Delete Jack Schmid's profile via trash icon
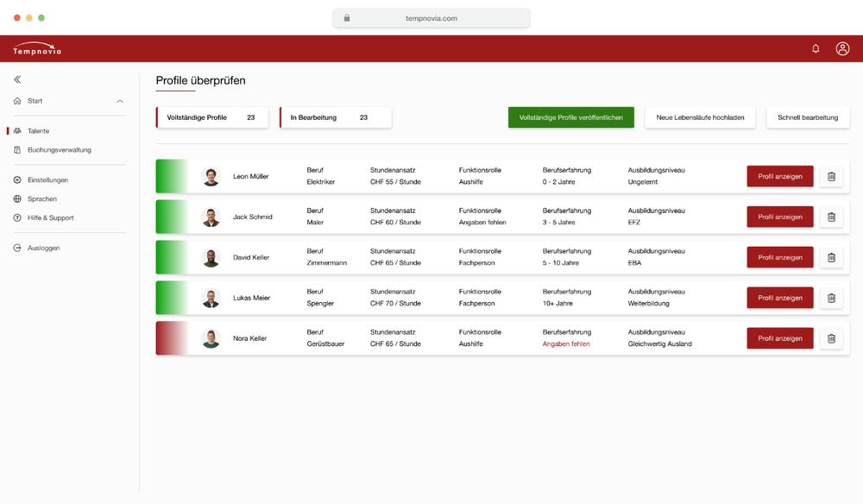 point(831,217)
